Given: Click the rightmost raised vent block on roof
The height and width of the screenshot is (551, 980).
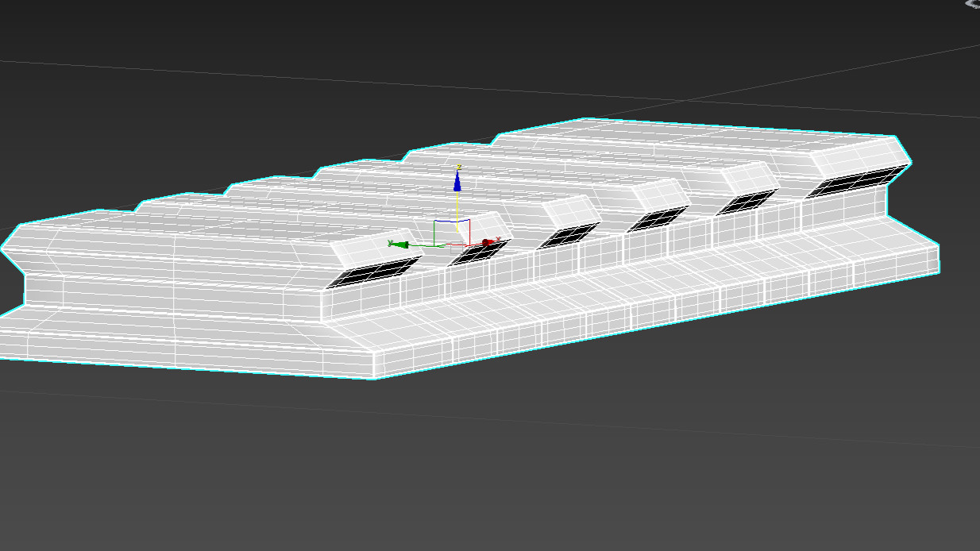Looking at the screenshot, I should point(858,156).
